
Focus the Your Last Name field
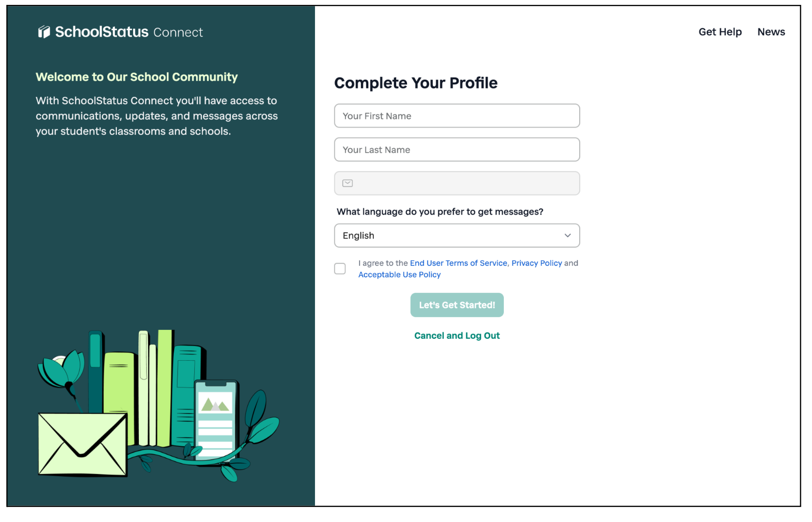(x=457, y=150)
